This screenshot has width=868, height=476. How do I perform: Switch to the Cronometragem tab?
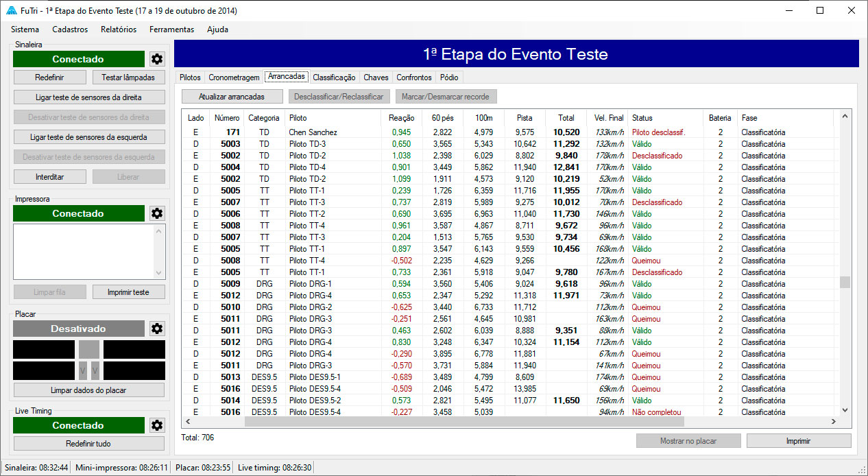[x=234, y=78]
